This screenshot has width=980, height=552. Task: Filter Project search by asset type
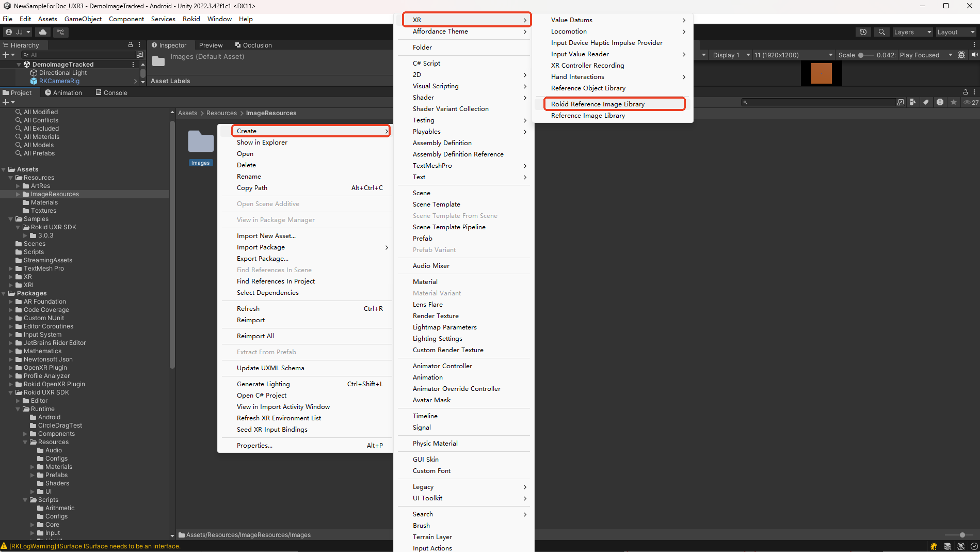click(x=913, y=102)
